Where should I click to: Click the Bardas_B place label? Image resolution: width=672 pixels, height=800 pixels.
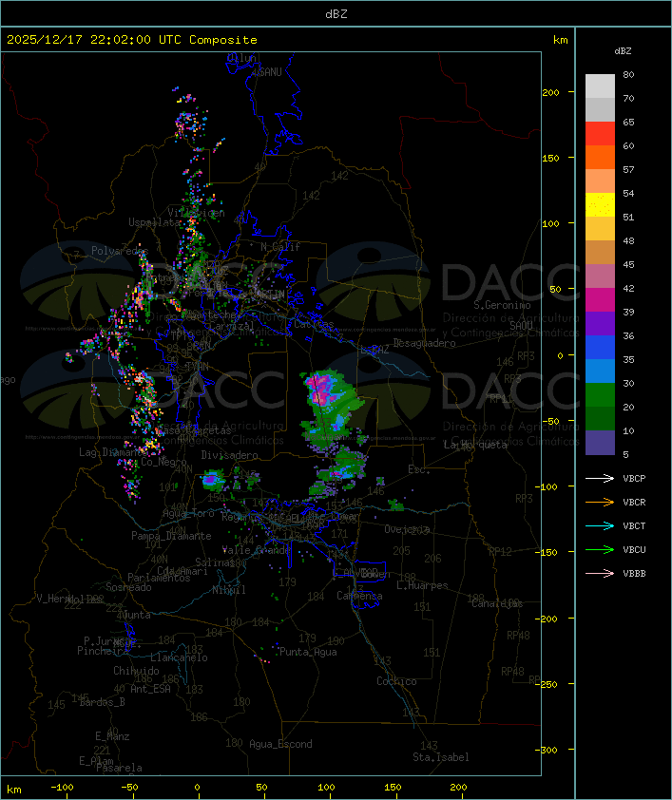tap(102, 702)
